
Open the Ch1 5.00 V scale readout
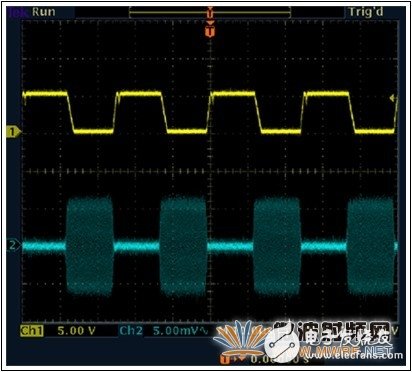tap(76, 331)
